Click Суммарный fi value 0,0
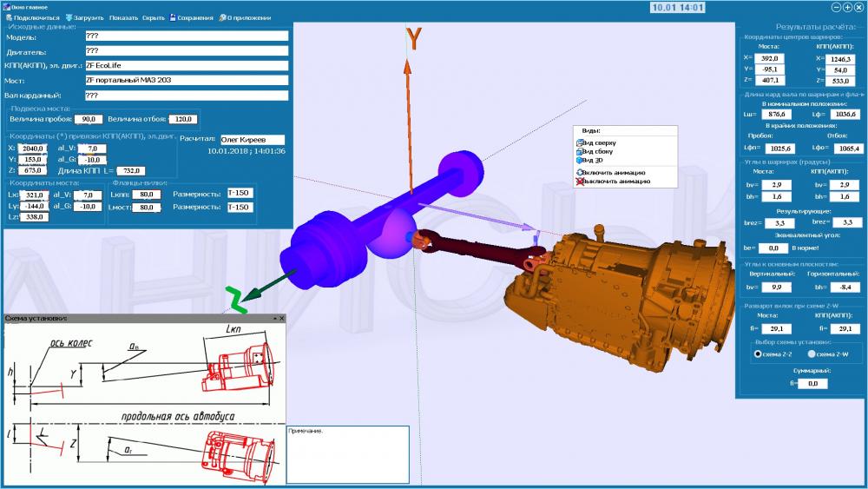This screenshot has width=868, height=489. [812, 383]
